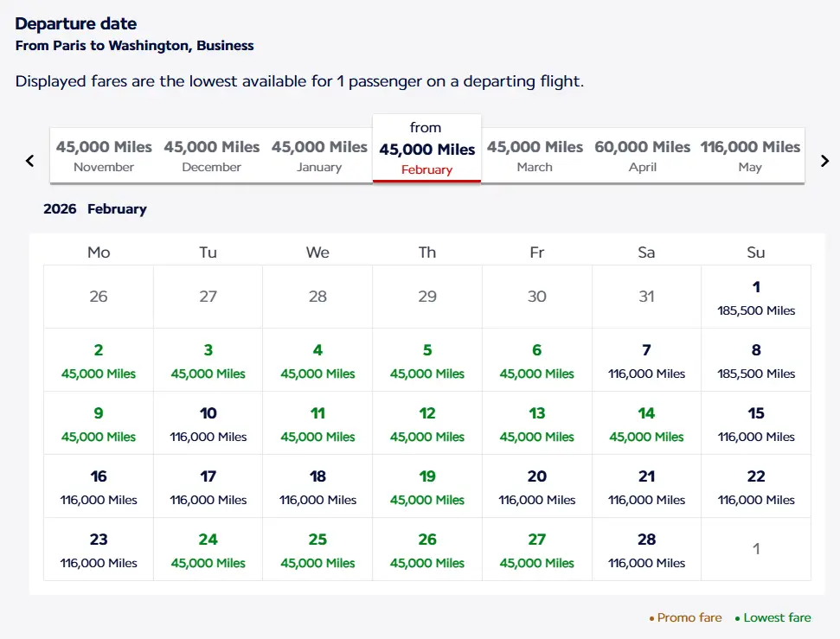Pick Saturday February 7 departure
The image size is (840, 639).
click(x=646, y=361)
